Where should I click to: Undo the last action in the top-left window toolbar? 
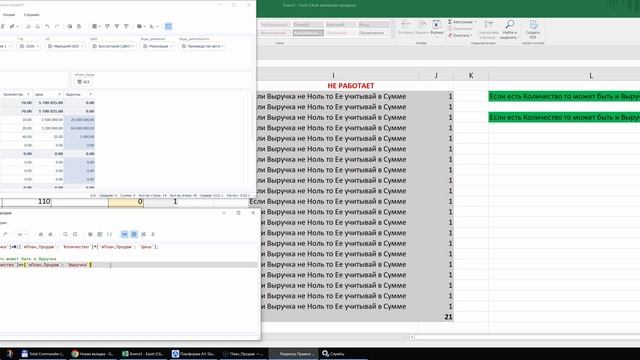click(x=47, y=26)
